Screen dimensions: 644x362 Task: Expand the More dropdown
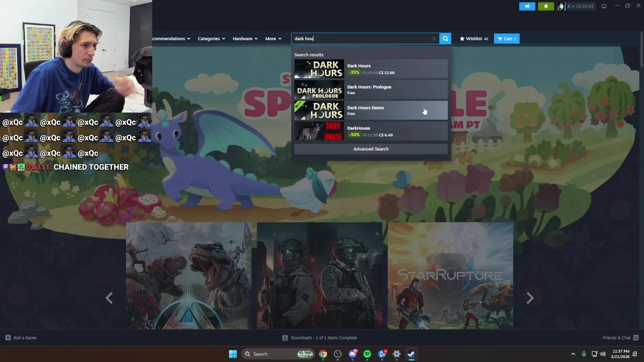(x=273, y=39)
